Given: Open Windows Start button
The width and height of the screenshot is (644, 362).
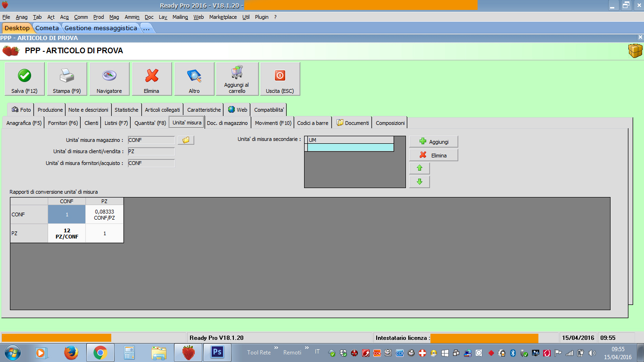Looking at the screenshot, I should click(13, 352).
